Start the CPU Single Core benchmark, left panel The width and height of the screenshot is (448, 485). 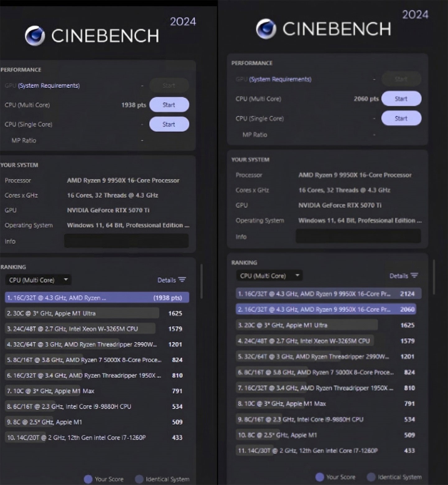pos(169,124)
